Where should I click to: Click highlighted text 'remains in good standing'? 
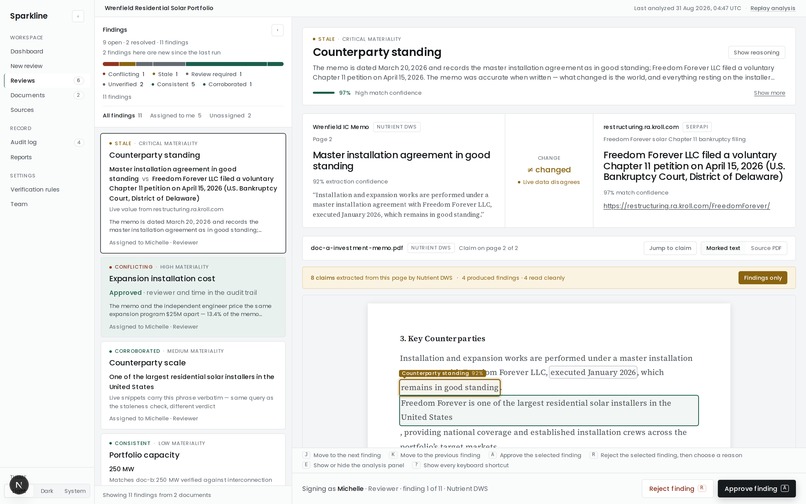[x=449, y=387]
